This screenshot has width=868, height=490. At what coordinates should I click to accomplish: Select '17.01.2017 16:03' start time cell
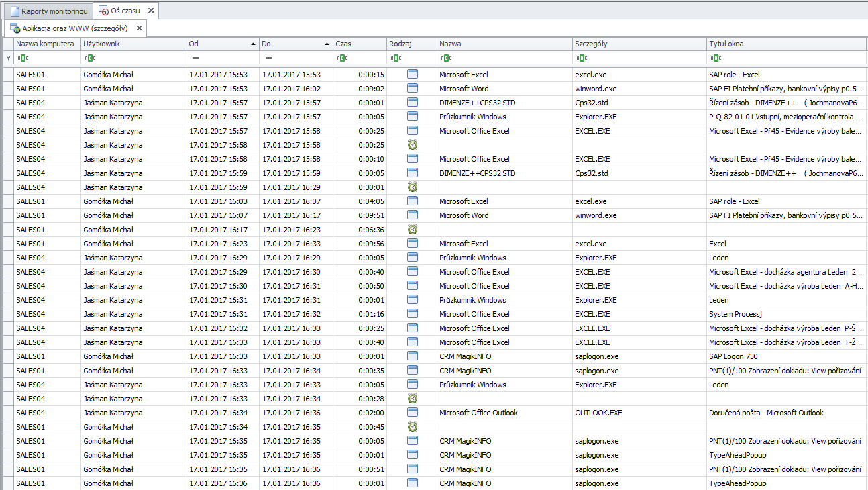point(222,201)
